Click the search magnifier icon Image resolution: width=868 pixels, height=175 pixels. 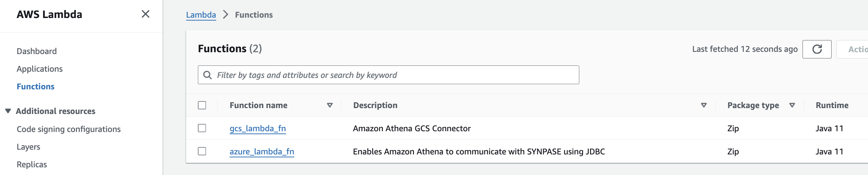[x=207, y=75]
